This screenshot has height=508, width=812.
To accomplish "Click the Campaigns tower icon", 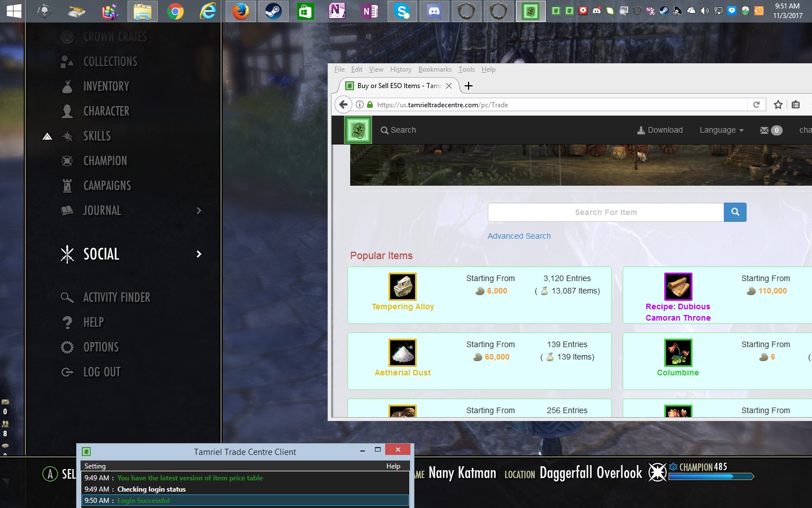I will point(67,186).
